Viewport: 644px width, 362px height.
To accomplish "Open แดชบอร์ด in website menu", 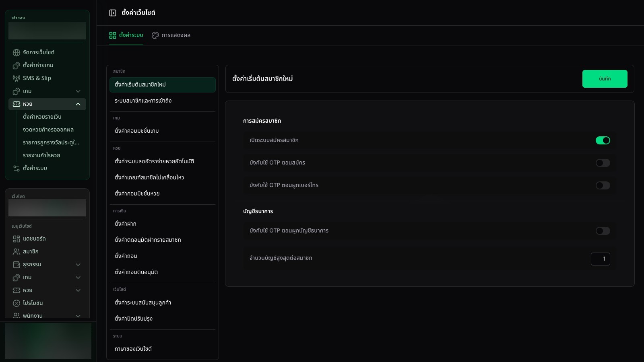I will 47,239.
